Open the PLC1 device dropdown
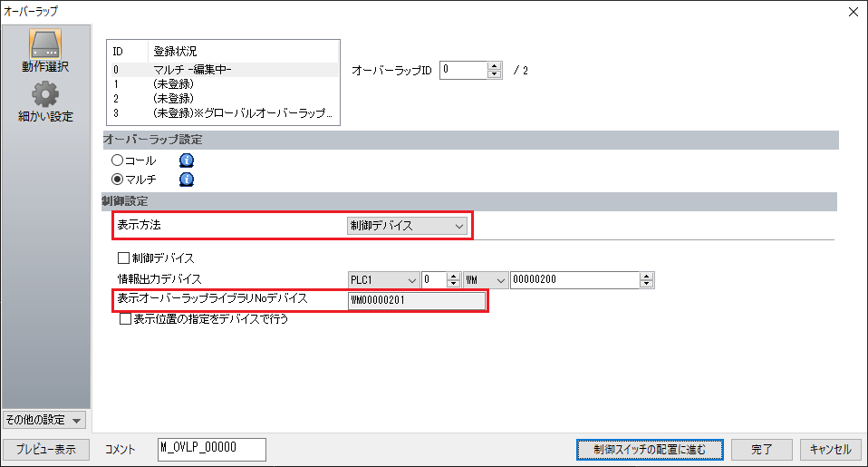Image resolution: width=868 pixels, height=467 pixels. point(382,279)
